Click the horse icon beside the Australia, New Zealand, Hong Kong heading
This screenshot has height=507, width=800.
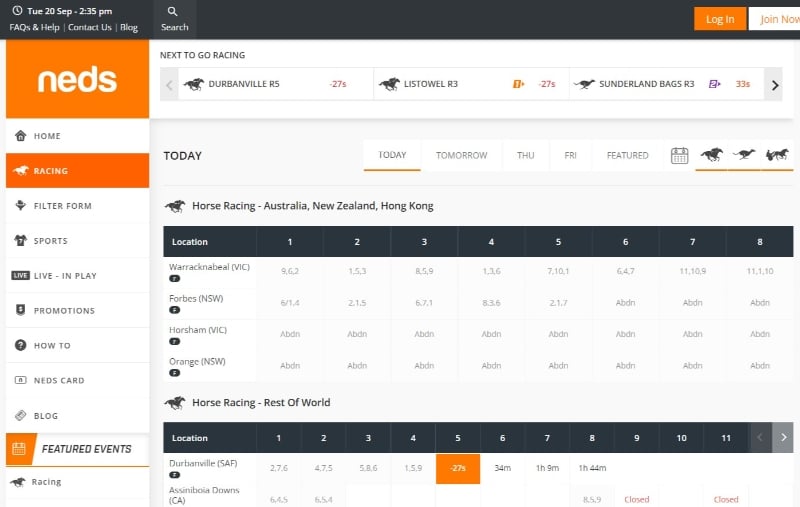click(x=175, y=206)
